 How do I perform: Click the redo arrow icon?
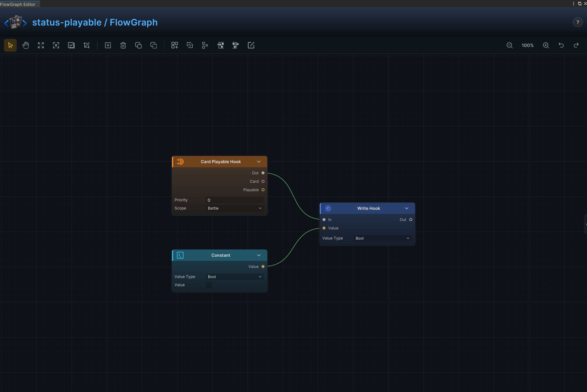click(576, 45)
